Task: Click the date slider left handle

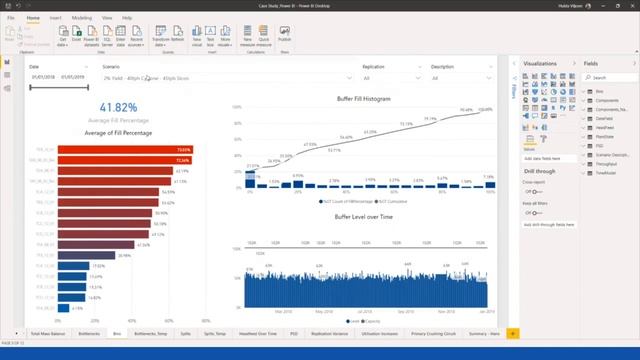Action: click(x=31, y=87)
